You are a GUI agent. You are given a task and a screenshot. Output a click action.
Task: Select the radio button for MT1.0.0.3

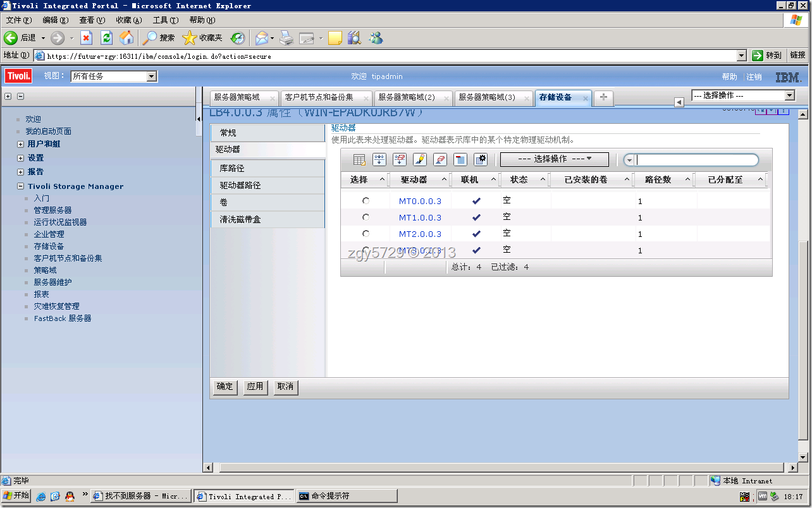click(366, 217)
